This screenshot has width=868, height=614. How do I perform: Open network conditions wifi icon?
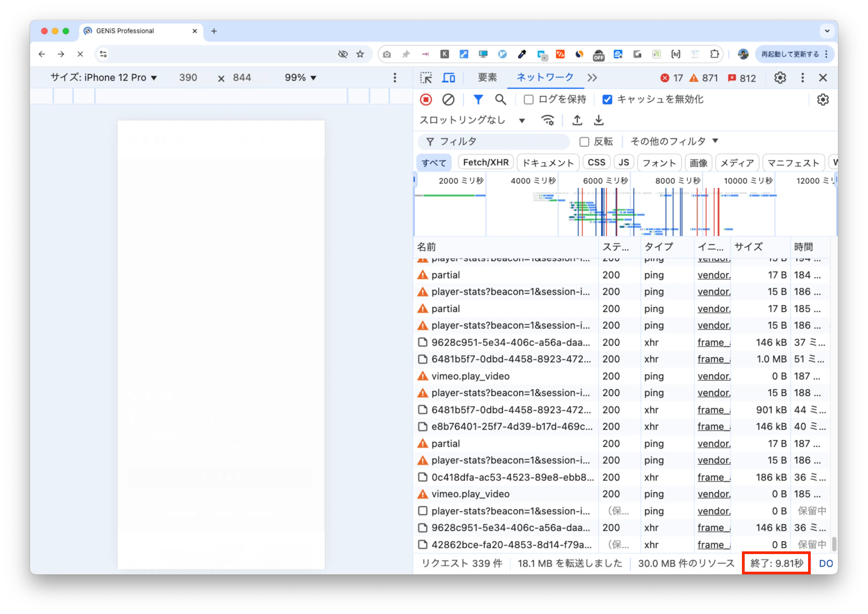(x=547, y=121)
